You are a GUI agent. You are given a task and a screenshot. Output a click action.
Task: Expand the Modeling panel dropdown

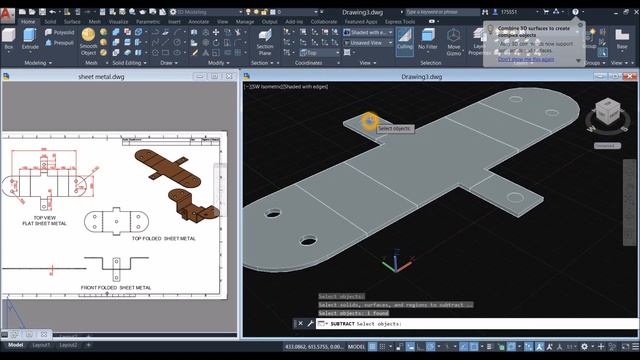(x=38, y=63)
